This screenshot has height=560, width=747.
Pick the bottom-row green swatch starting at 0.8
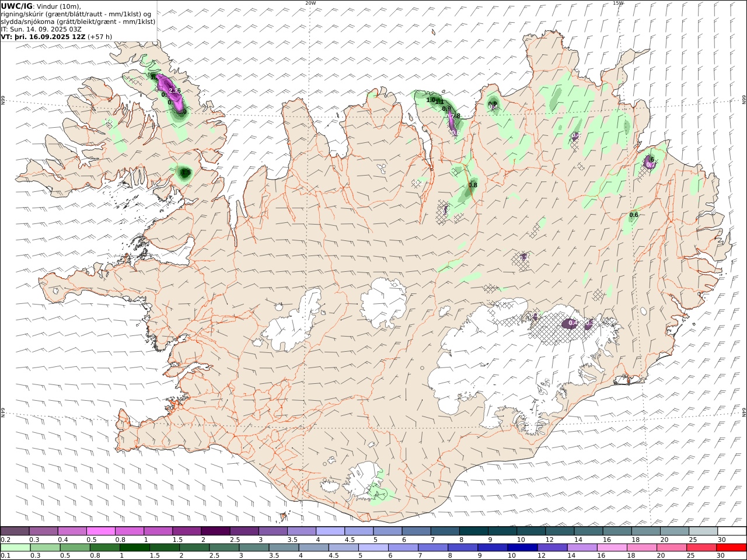[x=105, y=547]
